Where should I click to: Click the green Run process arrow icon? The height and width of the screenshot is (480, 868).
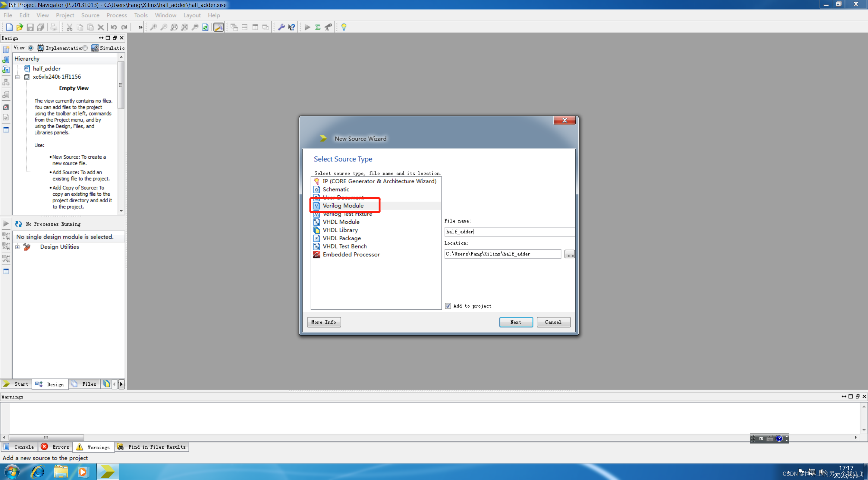(x=307, y=27)
